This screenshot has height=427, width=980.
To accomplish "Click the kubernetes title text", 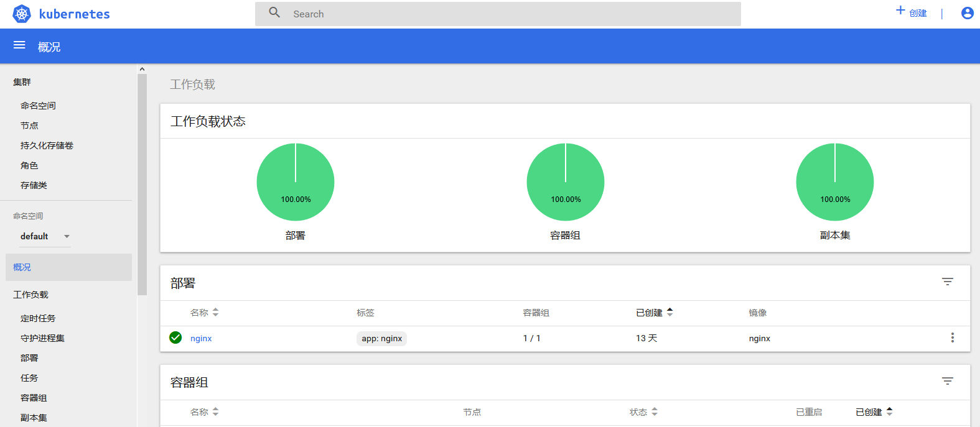I will (74, 14).
